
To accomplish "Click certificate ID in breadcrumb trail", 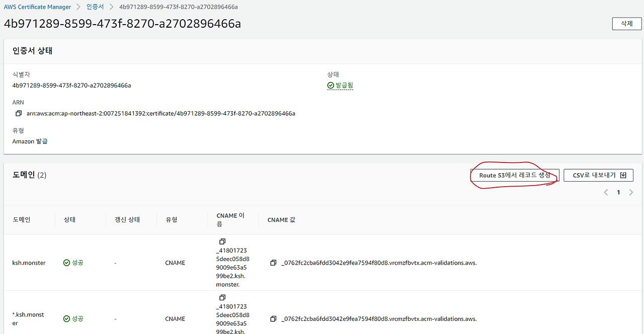I will click(x=179, y=7).
